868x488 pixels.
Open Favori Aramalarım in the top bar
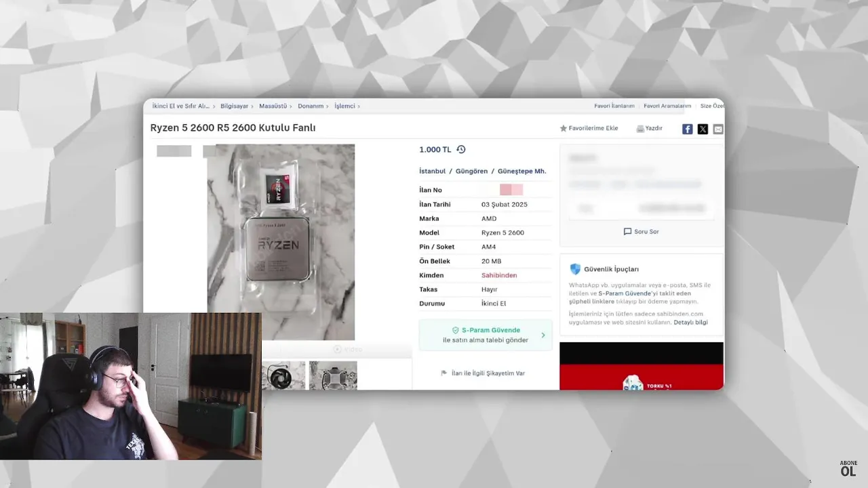pyautogui.click(x=667, y=106)
